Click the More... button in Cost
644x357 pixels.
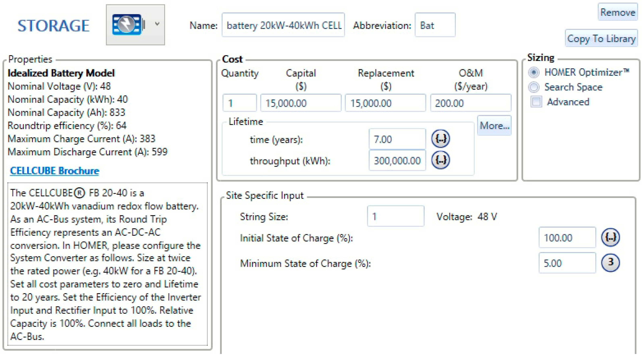pos(494,125)
